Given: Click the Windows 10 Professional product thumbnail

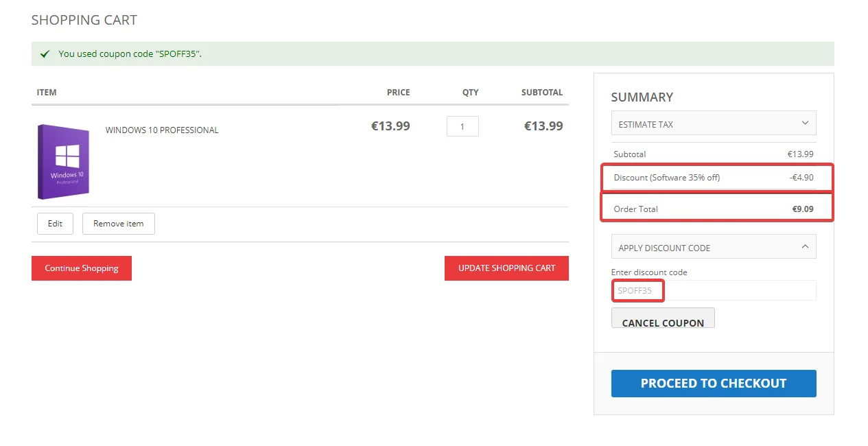Looking at the screenshot, I should 64,162.
